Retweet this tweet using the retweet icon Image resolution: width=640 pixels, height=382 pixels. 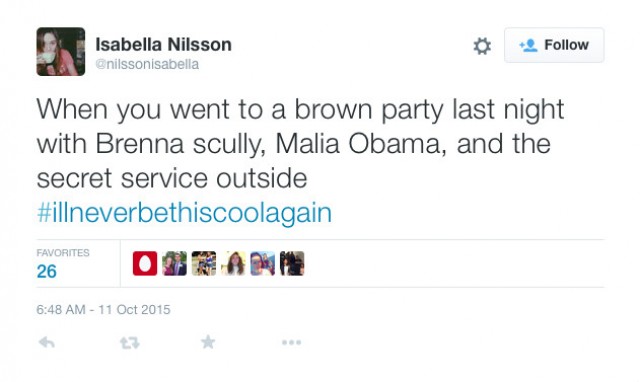[130, 343]
